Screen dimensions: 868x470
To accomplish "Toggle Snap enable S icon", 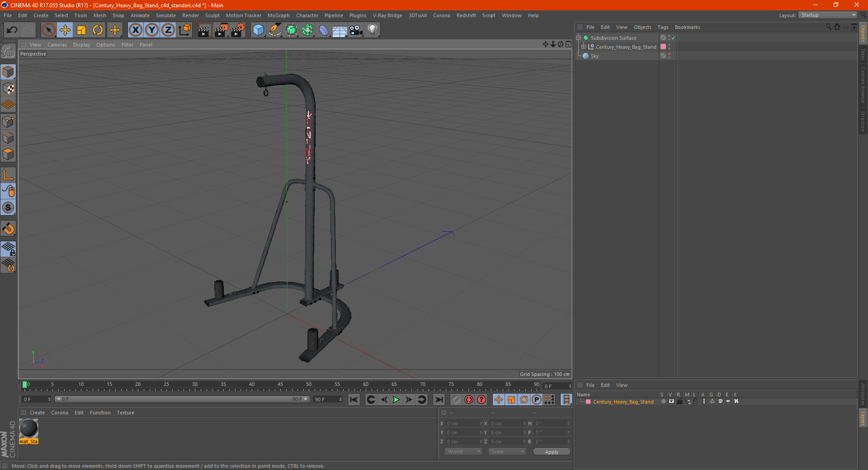I will (x=8, y=208).
